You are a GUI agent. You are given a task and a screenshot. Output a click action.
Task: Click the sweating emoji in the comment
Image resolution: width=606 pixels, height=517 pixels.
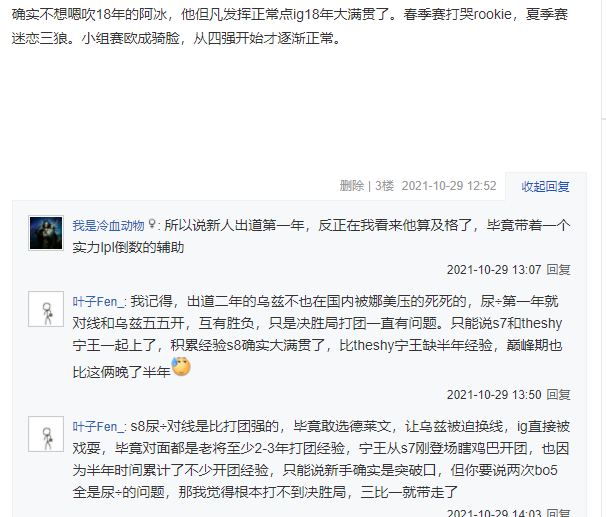[x=181, y=367]
